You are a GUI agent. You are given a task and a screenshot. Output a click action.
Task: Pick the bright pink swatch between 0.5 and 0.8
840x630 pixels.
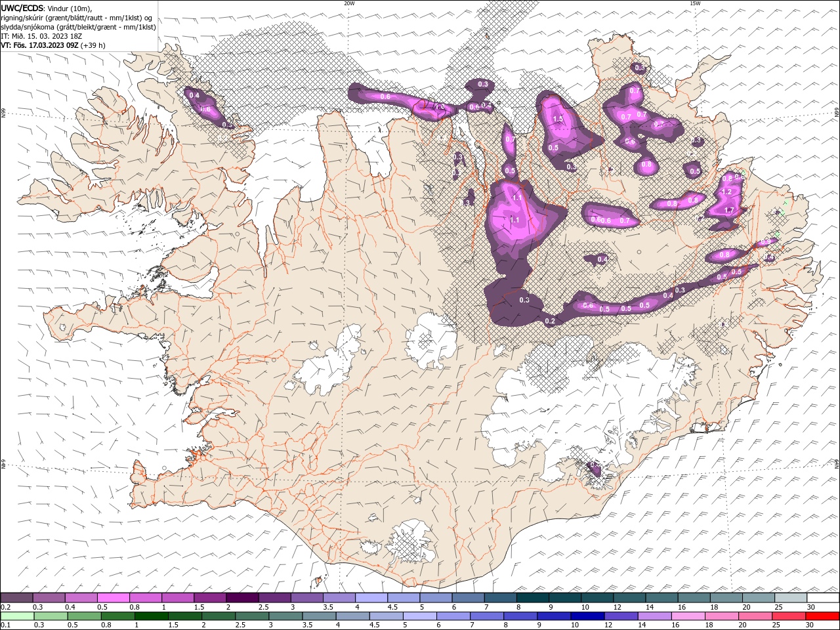[x=113, y=597]
